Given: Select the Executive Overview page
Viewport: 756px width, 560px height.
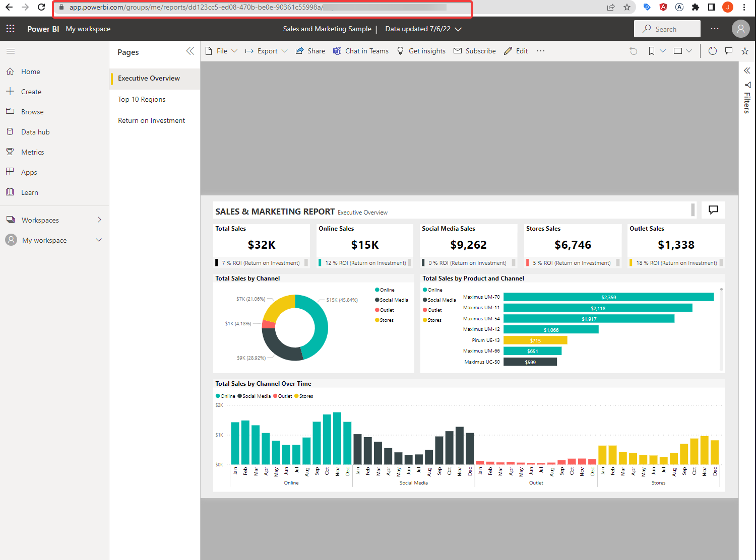Looking at the screenshot, I should pyautogui.click(x=155, y=78).
